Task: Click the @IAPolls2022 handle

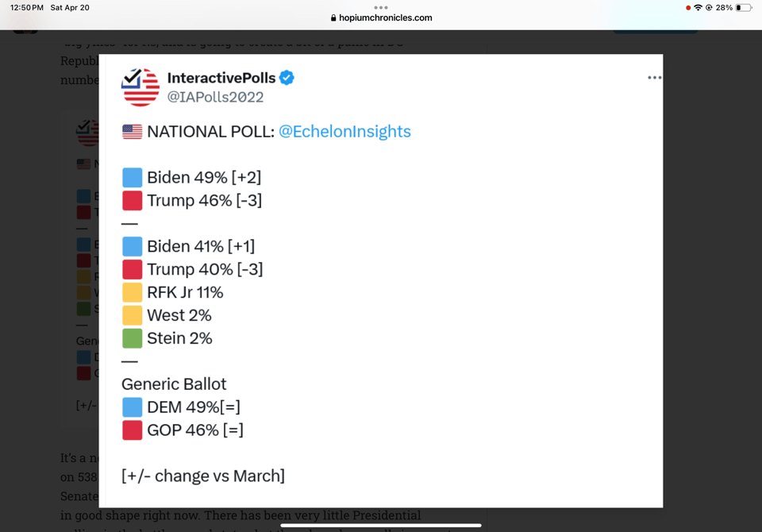Action: point(215,97)
